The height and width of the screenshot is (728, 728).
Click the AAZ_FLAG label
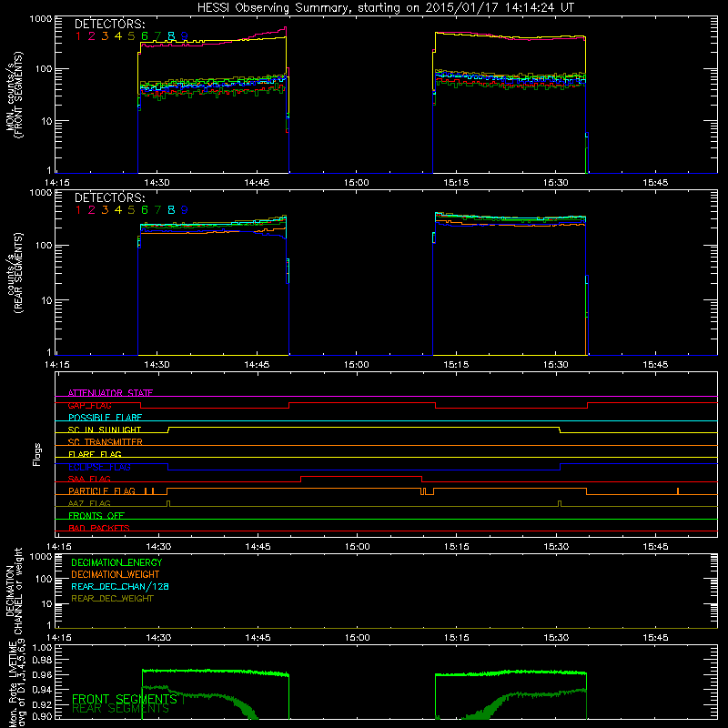pyautogui.click(x=89, y=504)
